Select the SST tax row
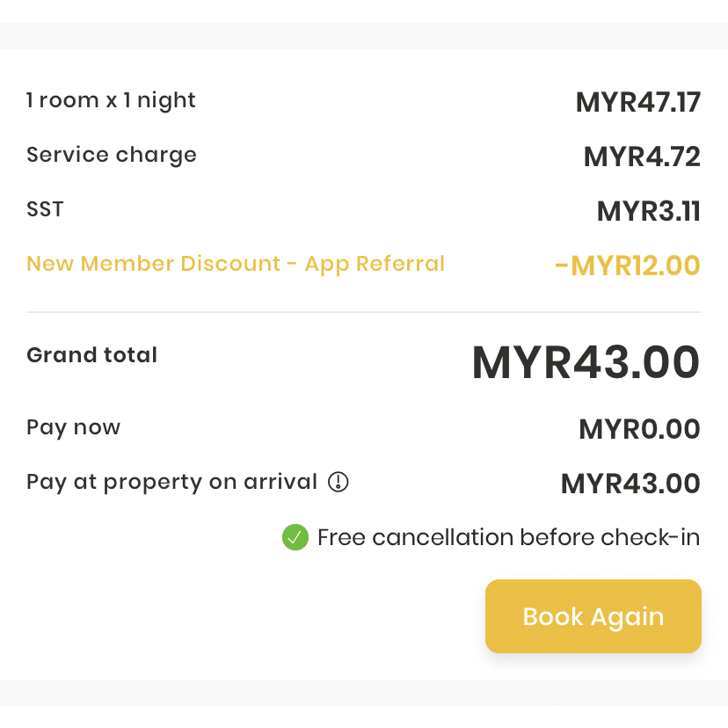The image size is (728, 728). tap(45, 209)
